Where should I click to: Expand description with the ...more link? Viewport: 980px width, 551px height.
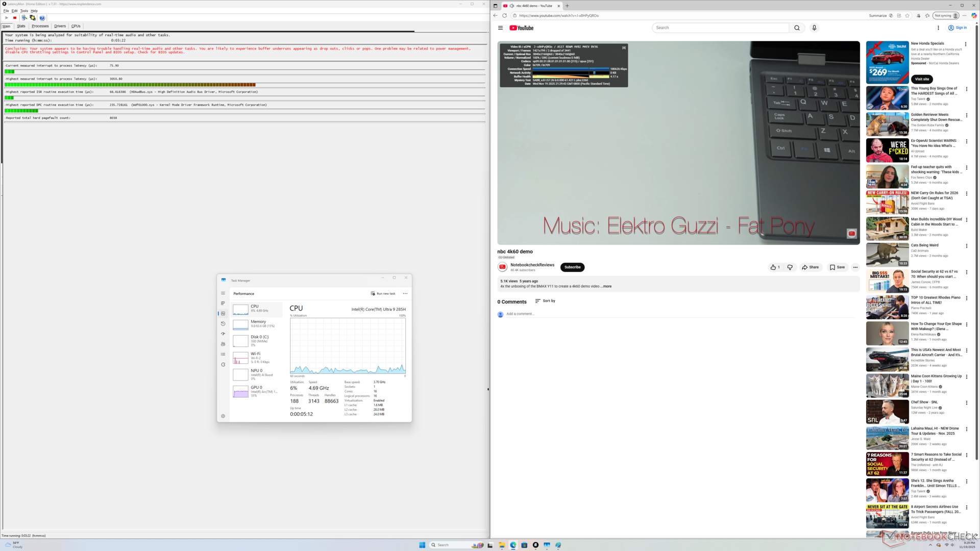pos(606,286)
